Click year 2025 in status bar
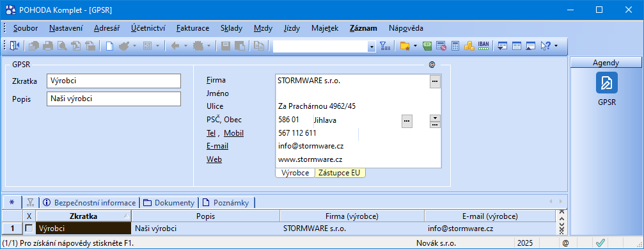The width and height of the screenshot is (644, 249). 525,243
